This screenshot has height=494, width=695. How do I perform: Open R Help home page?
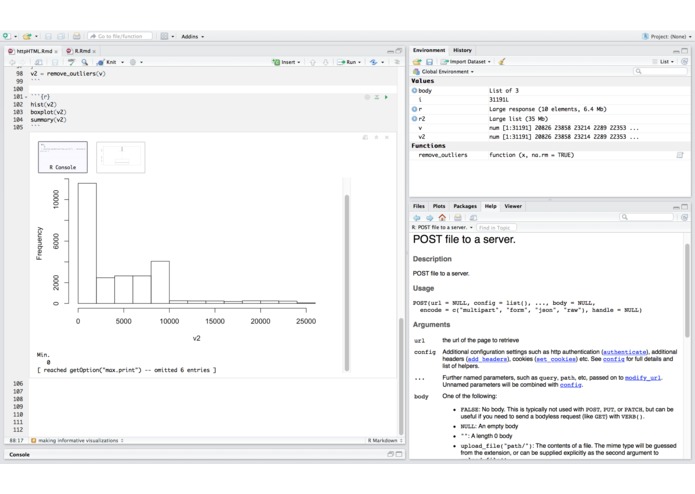[442, 218]
